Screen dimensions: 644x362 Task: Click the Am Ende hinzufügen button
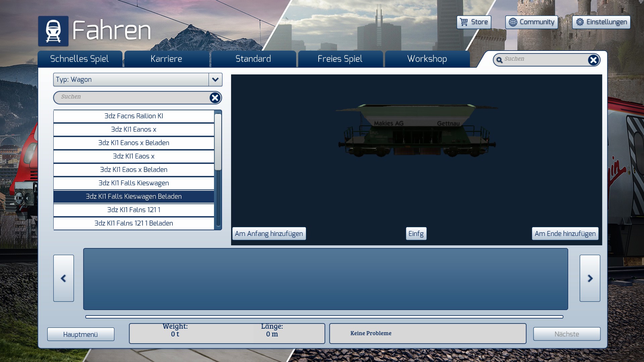click(565, 234)
